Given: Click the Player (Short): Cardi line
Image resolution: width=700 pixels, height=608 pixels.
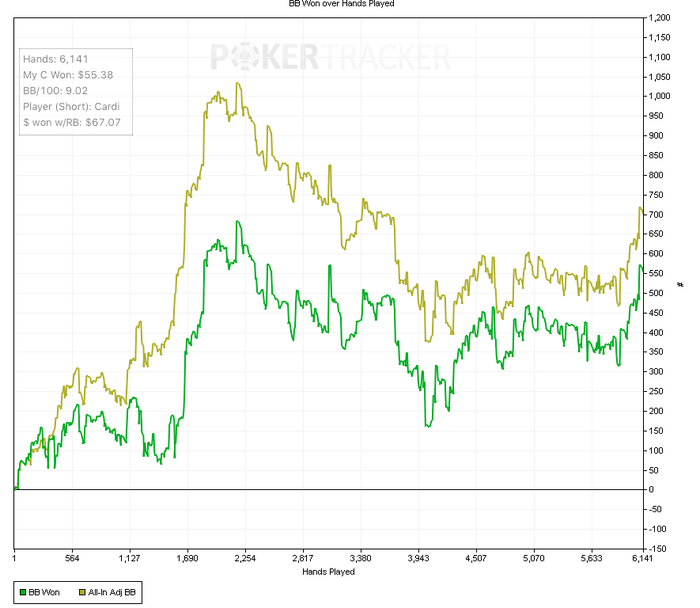Looking at the screenshot, I should pyautogui.click(x=71, y=107).
